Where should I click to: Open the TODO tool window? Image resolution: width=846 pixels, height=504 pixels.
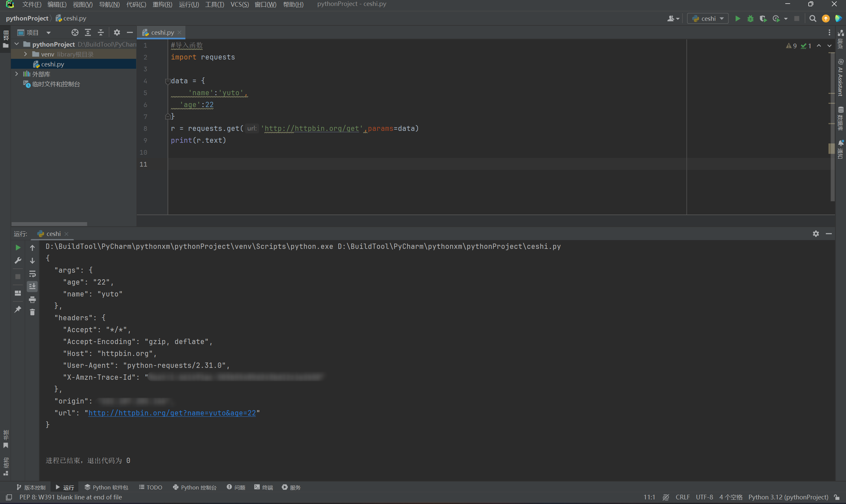151,487
